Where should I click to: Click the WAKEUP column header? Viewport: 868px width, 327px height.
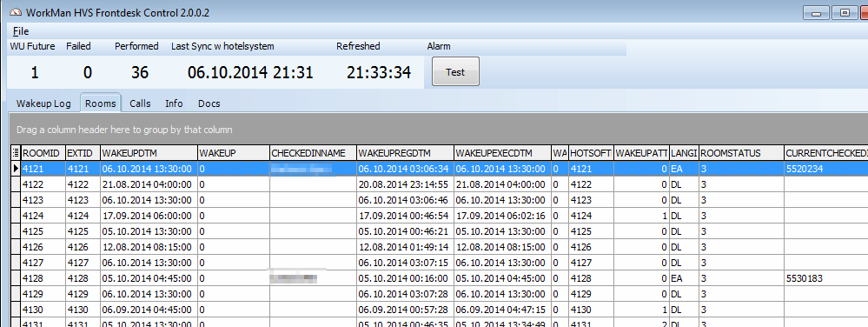tap(233, 153)
